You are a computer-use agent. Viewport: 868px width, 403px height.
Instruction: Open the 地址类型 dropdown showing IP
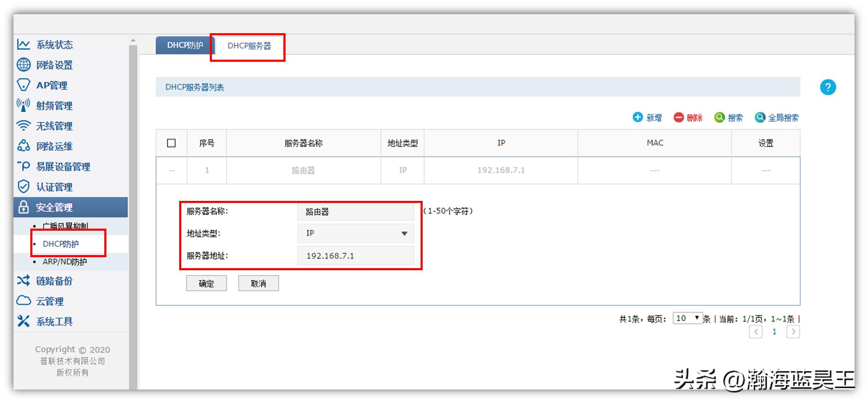[x=355, y=233]
